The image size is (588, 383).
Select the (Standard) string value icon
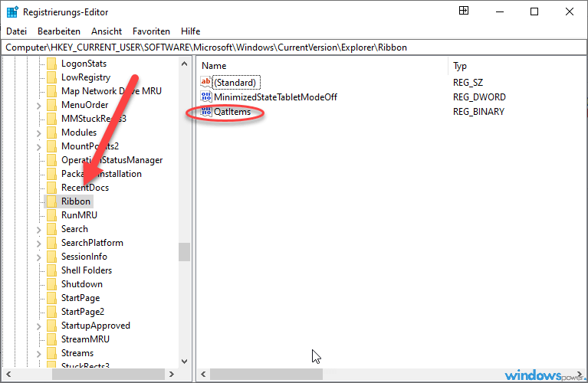[x=206, y=83]
